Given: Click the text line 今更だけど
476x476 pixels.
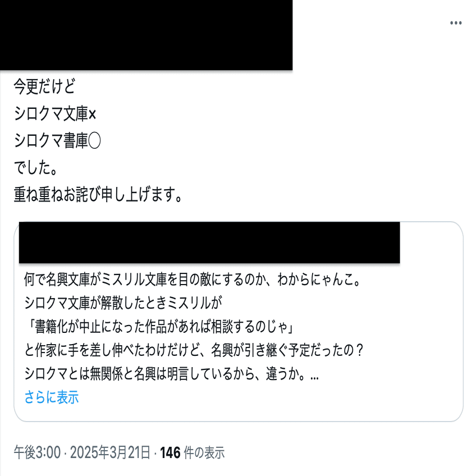Looking at the screenshot, I should click(x=44, y=86).
